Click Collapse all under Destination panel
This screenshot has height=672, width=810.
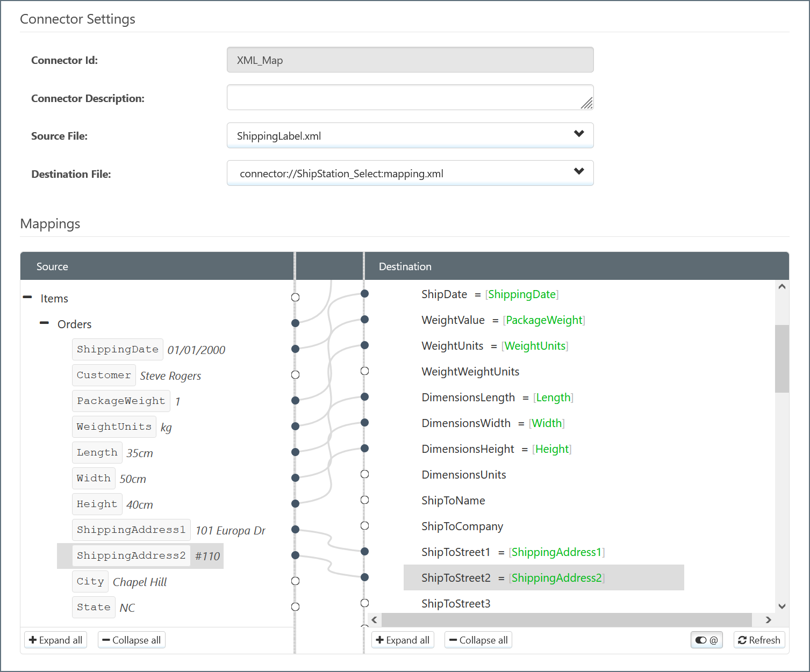point(478,640)
